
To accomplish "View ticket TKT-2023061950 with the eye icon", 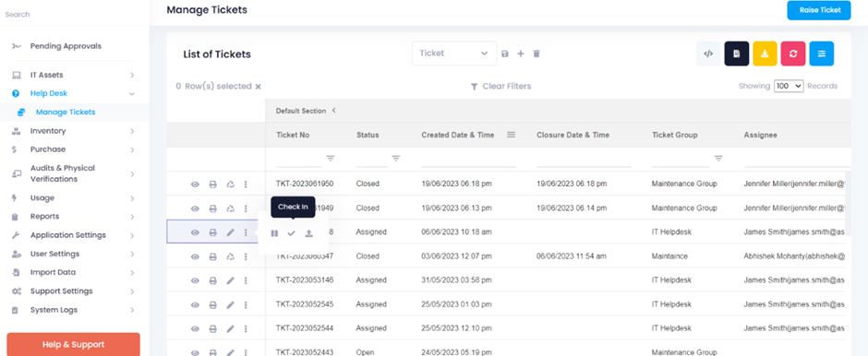I will click(195, 184).
